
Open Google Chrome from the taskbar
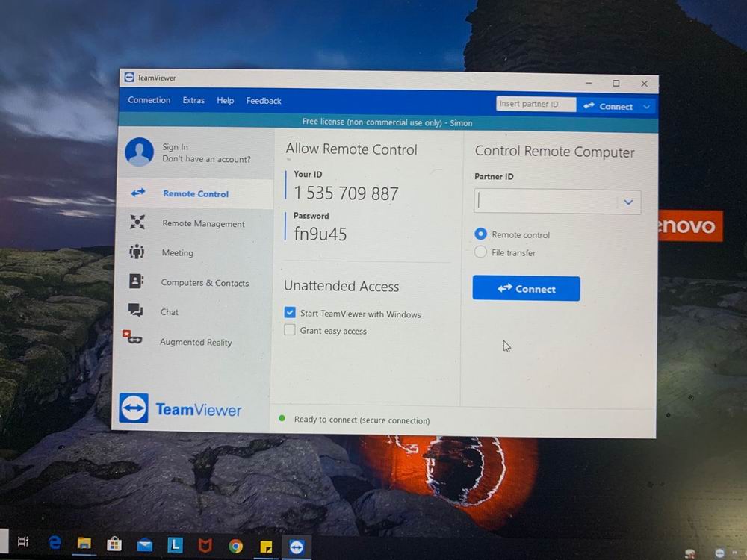click(x=235, y=545)
